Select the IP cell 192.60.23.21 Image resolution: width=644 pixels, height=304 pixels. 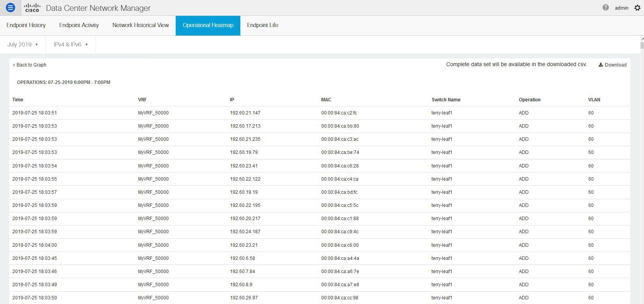(x=244, y=245)
